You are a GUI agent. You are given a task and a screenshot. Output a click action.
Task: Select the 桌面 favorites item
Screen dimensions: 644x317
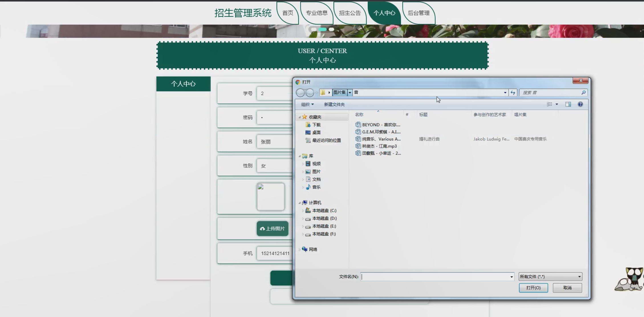(316, 132)
